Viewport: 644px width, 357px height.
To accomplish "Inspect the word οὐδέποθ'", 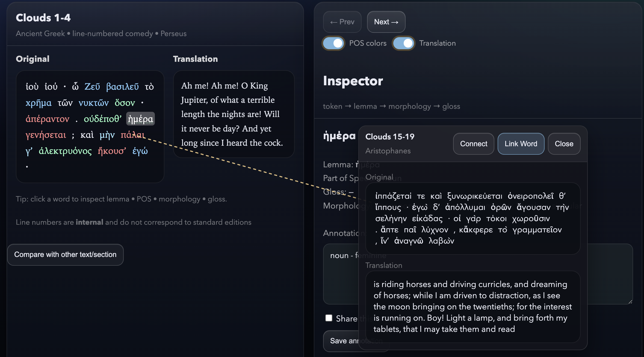I will [102, 119].
